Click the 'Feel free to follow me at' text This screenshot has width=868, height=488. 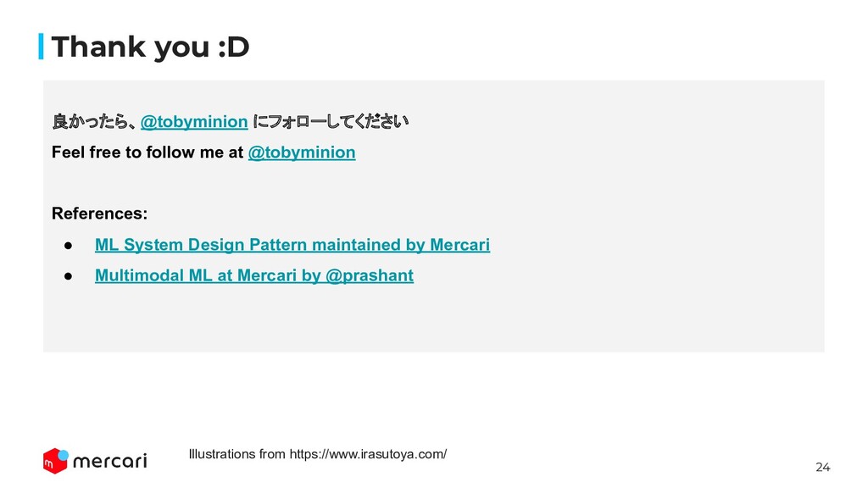click(147, 152)
